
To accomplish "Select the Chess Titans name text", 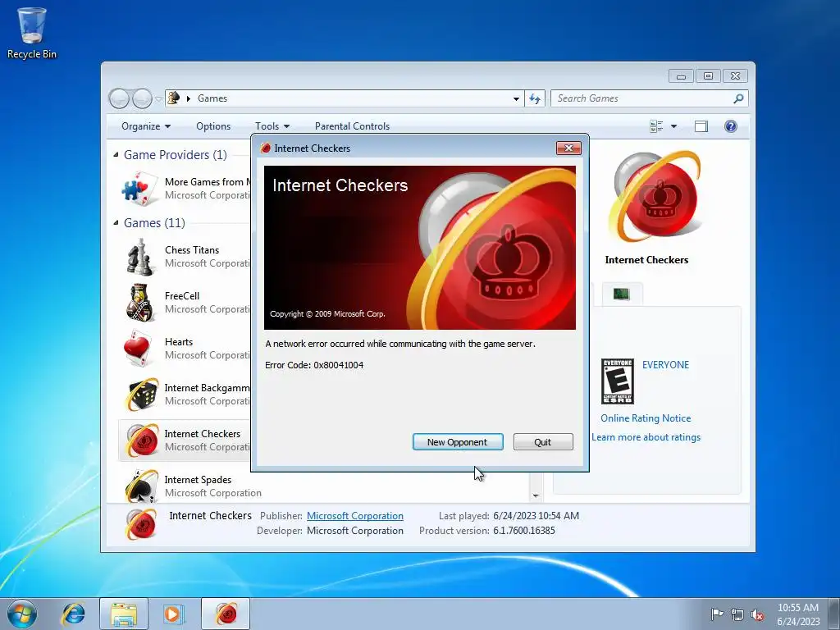I will (192, 250).
